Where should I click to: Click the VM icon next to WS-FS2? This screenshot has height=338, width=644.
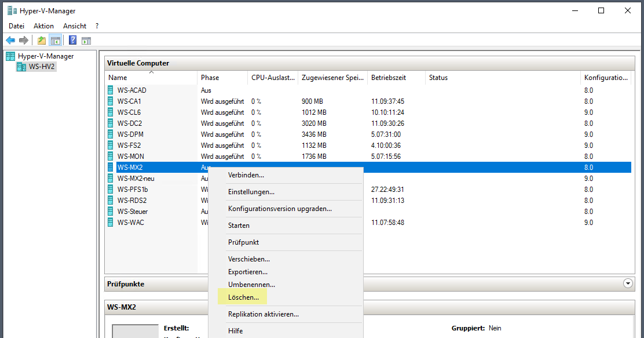[111, 145]
